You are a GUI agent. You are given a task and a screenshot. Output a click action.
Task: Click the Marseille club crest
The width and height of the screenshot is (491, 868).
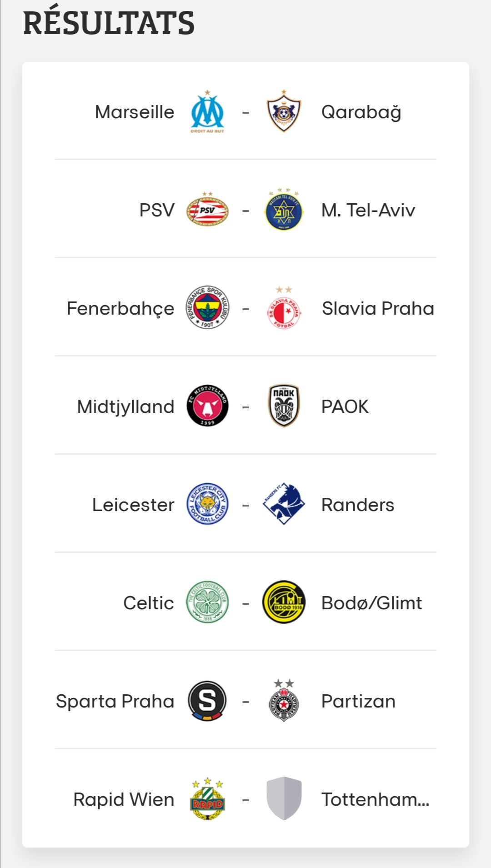207,112
